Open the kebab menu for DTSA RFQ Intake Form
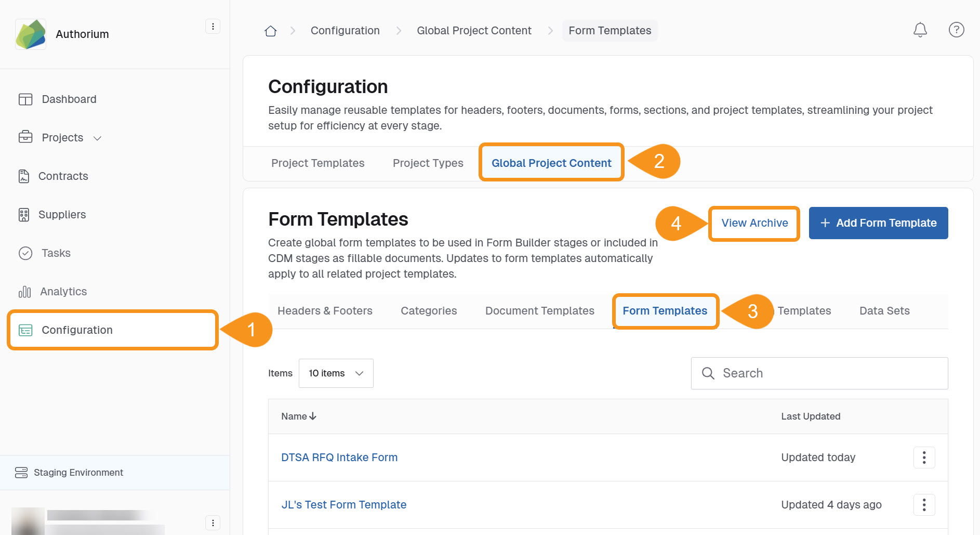The height and width of the screenshot is (535, 980). tap(924, 458)
